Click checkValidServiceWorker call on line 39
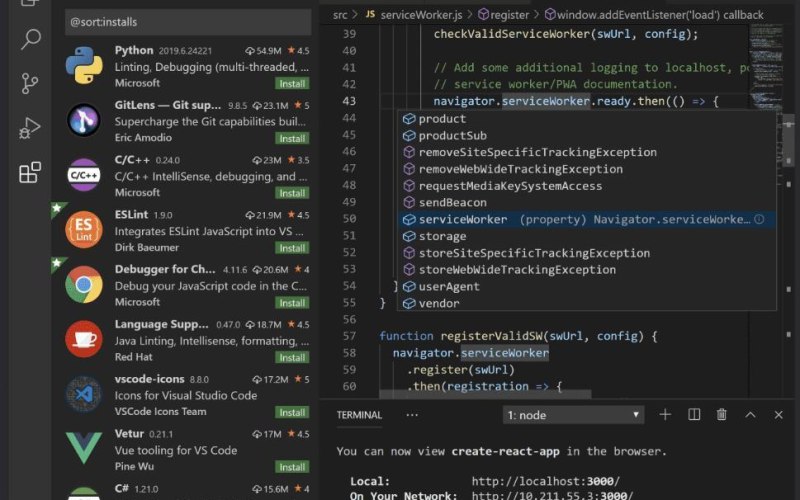800x500 pixels. point(512,34)
